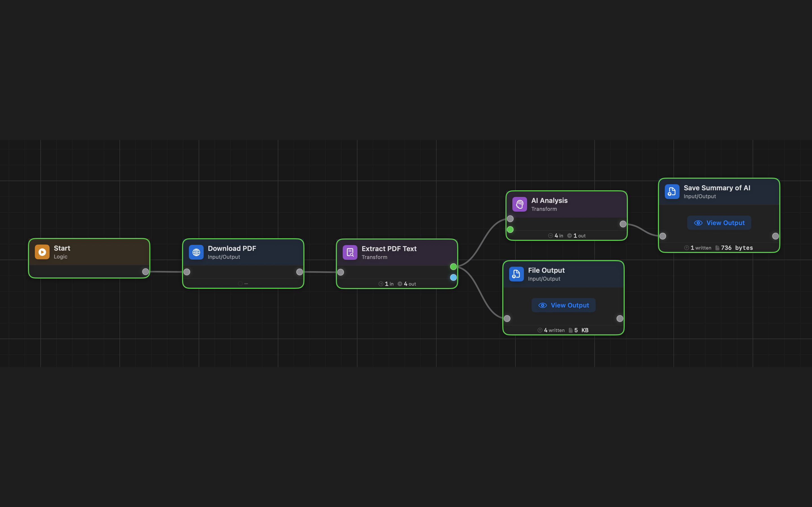Click the Extract PDF Text document icon
Image resolution: width=812 pixels, height=507 pixels.
(x=350, y=252)
